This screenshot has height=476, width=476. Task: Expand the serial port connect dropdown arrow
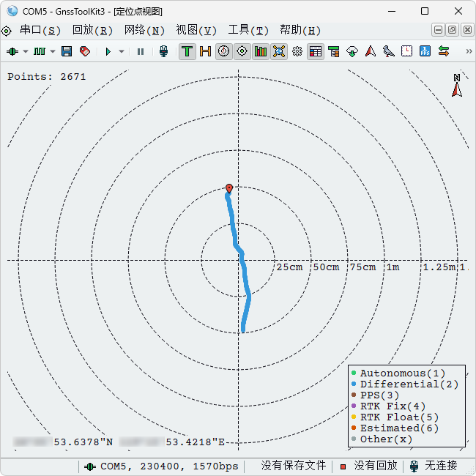26,51
